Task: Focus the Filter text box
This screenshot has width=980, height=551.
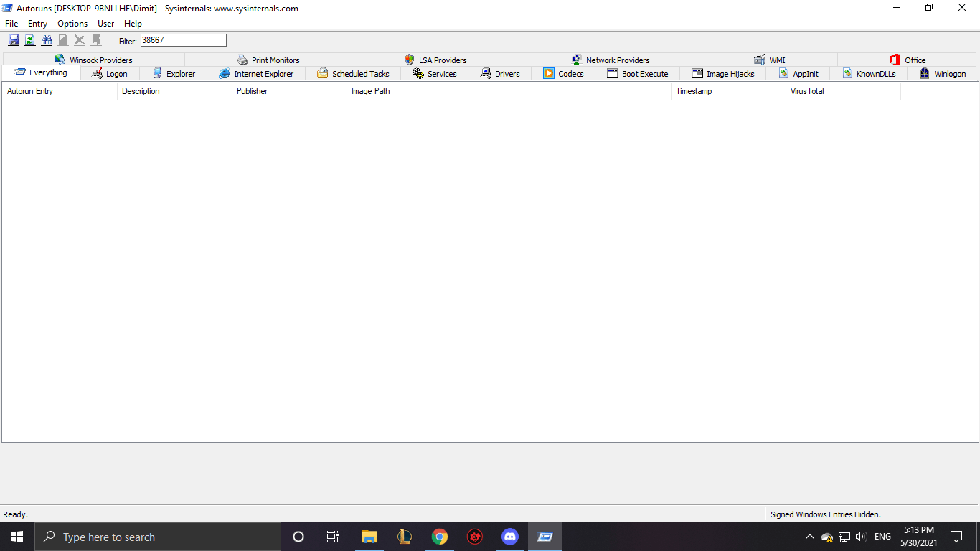Action: [x=183, y=41]
